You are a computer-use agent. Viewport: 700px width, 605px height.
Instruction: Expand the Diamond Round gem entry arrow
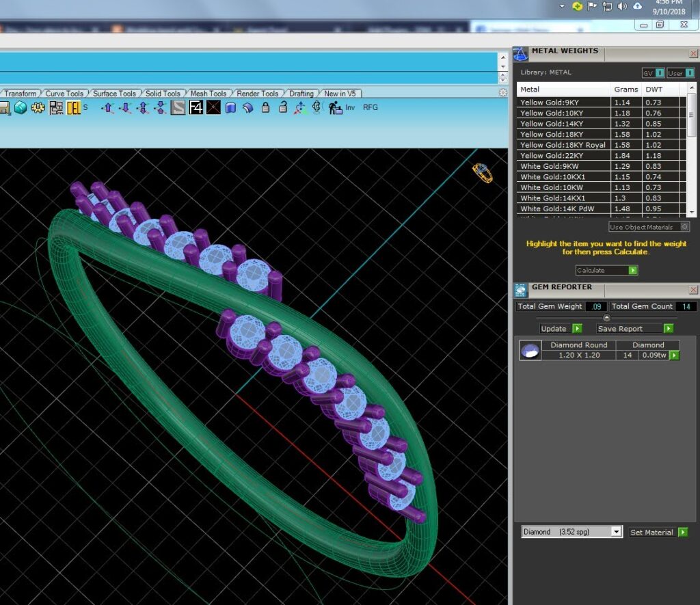674,355
